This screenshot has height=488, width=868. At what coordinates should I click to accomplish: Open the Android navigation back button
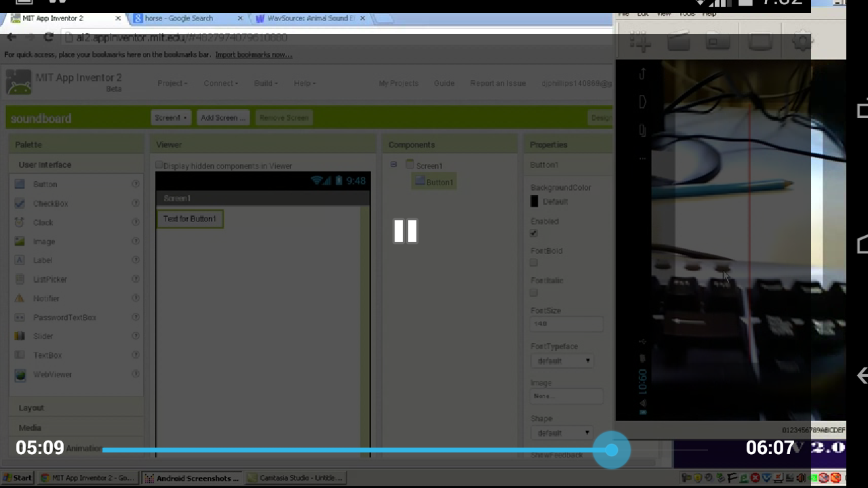coord(862,375)
